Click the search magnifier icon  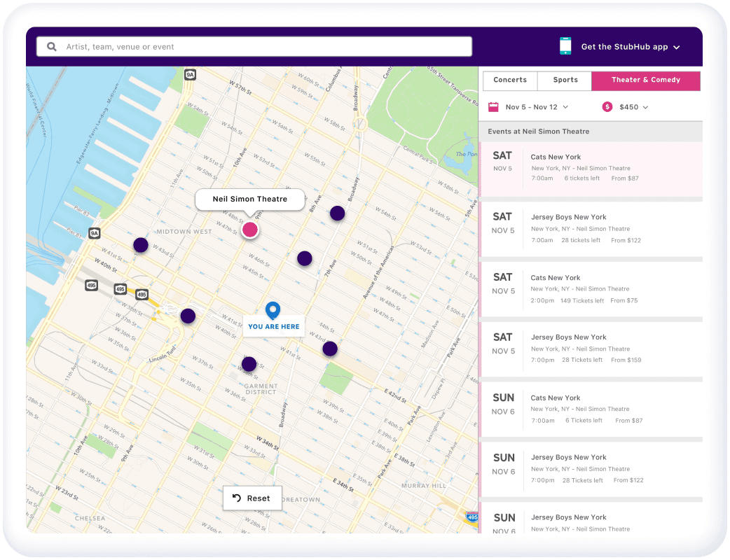point(52,46)
